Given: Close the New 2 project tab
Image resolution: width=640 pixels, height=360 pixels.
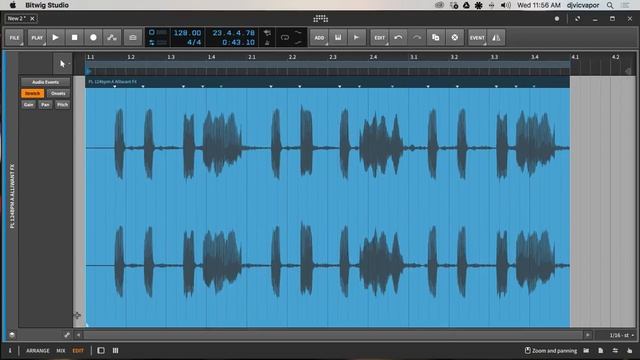Looking at the screenshot, I should pos(32,18).
